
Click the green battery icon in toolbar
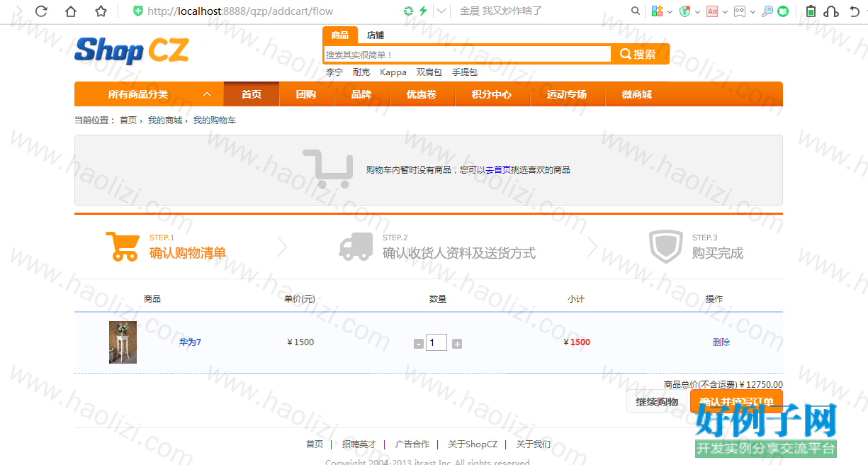point(811,11)
